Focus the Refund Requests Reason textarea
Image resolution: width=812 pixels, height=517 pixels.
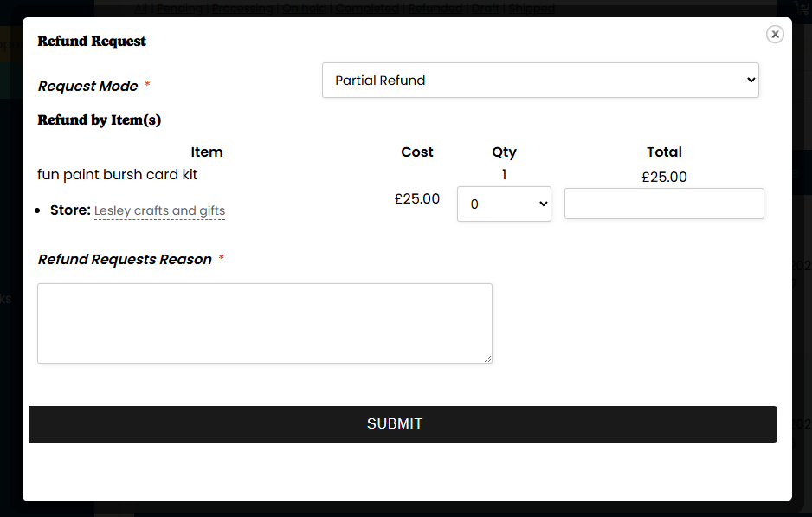(265, 323)
